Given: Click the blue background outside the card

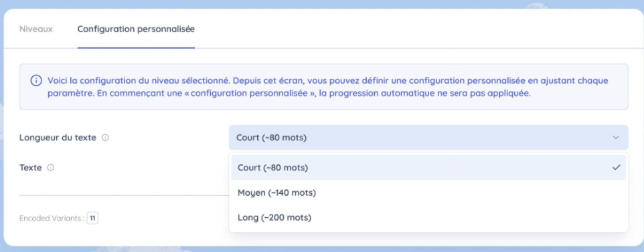Looking at the screenshot, I should coord(321,3).
